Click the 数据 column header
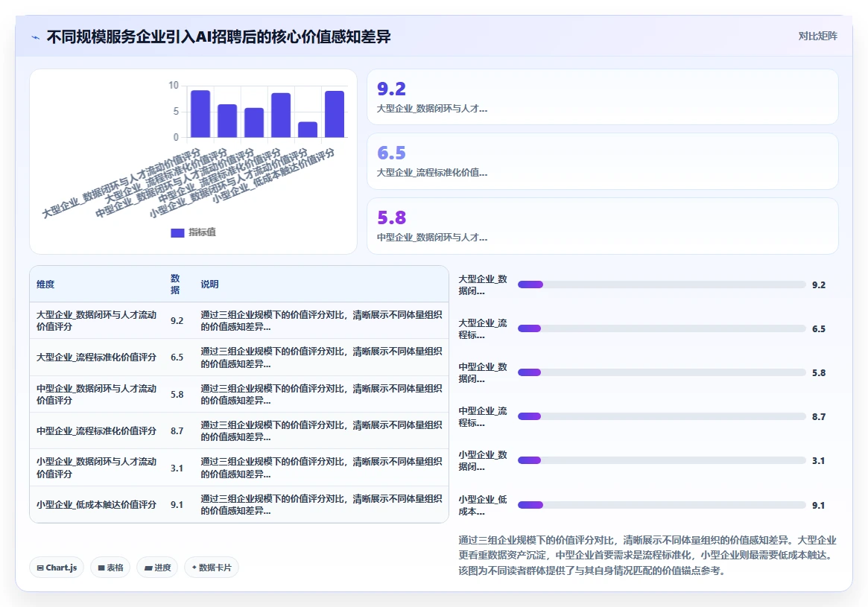 pos(175,284)
